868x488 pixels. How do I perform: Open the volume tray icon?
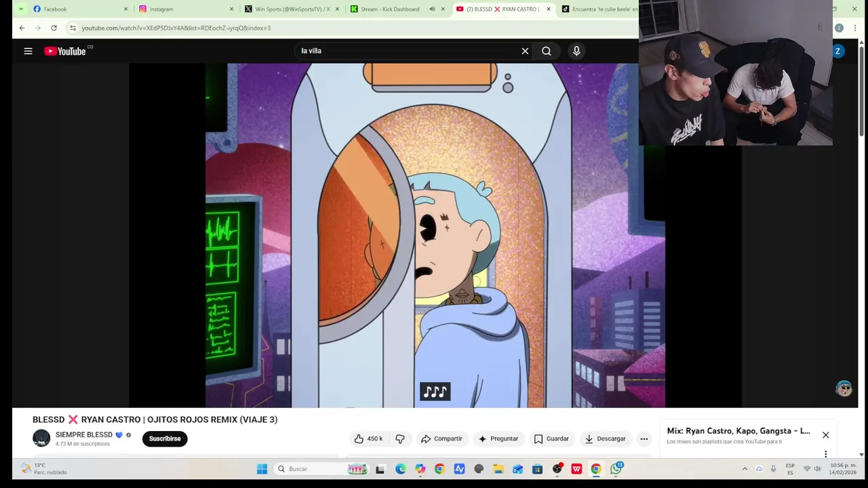coord(817,468)
